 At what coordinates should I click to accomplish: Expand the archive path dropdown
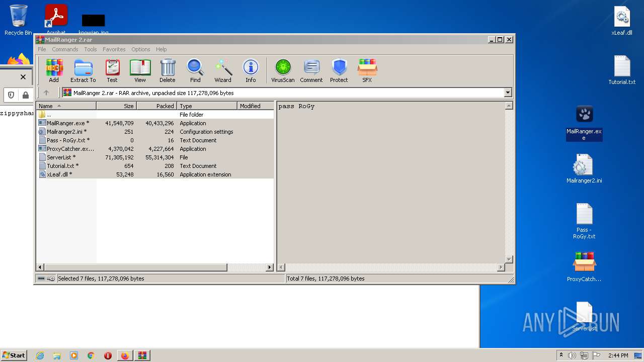click(x=508, y=93)
